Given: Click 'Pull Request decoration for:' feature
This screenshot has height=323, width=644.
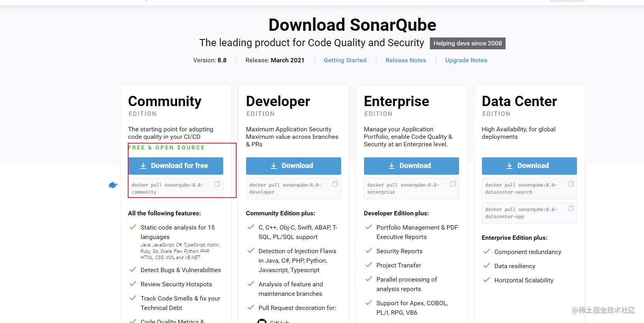Looking at the screenshot, I should click(297, 308).
